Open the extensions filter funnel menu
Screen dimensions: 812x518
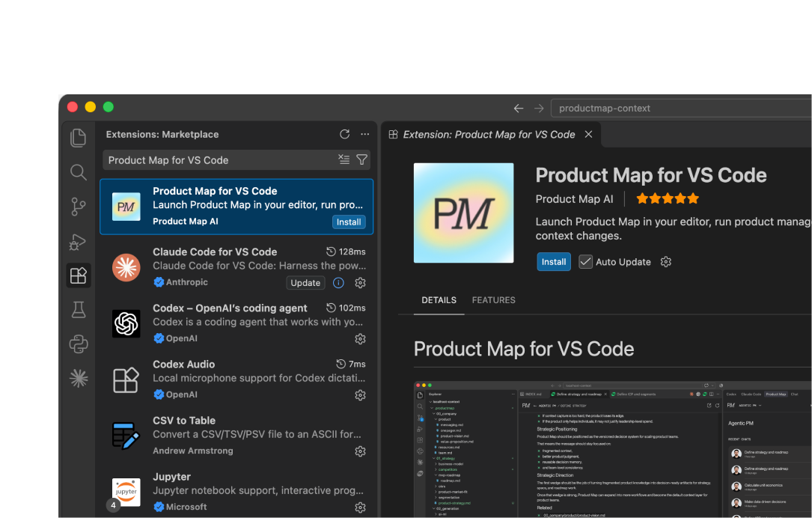pyautogui.click(x=362, y=159)
